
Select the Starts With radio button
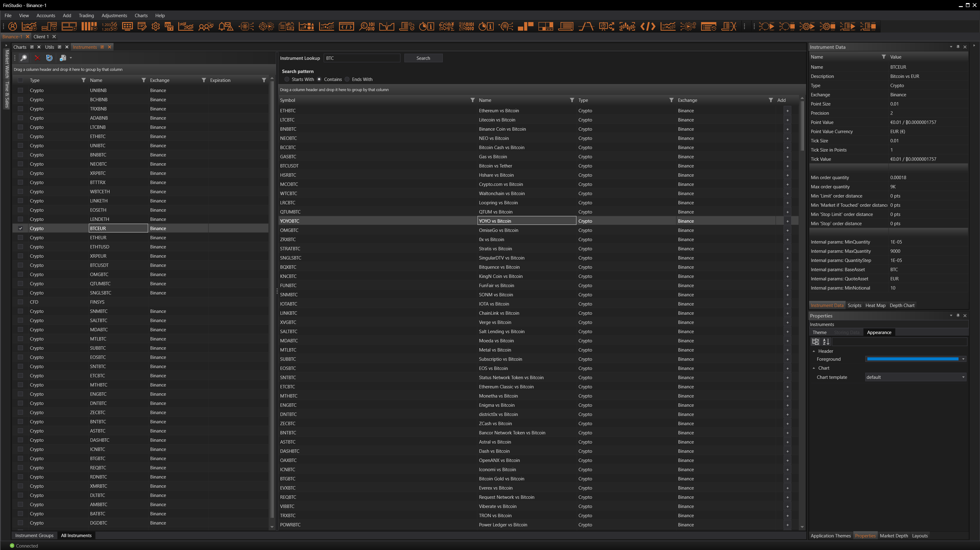[287, 79]
